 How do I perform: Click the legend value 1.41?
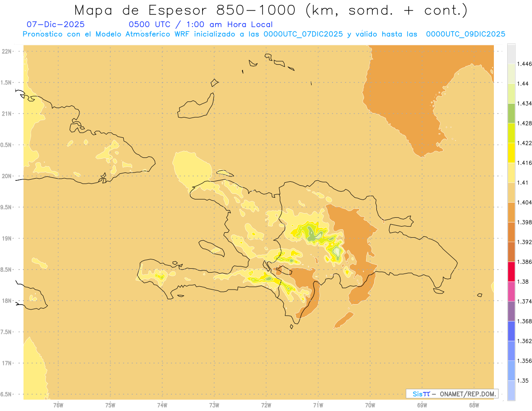click(x=523, y=183)
